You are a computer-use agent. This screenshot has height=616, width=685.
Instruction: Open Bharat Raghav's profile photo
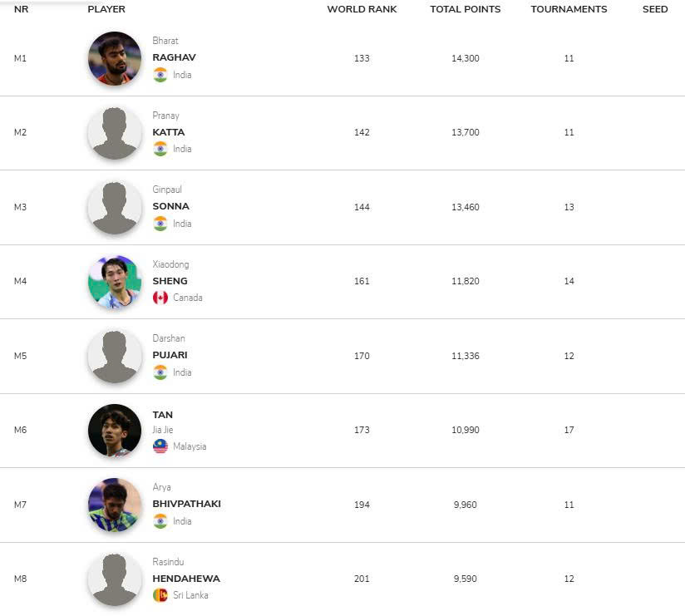click(x=115, y=58)
